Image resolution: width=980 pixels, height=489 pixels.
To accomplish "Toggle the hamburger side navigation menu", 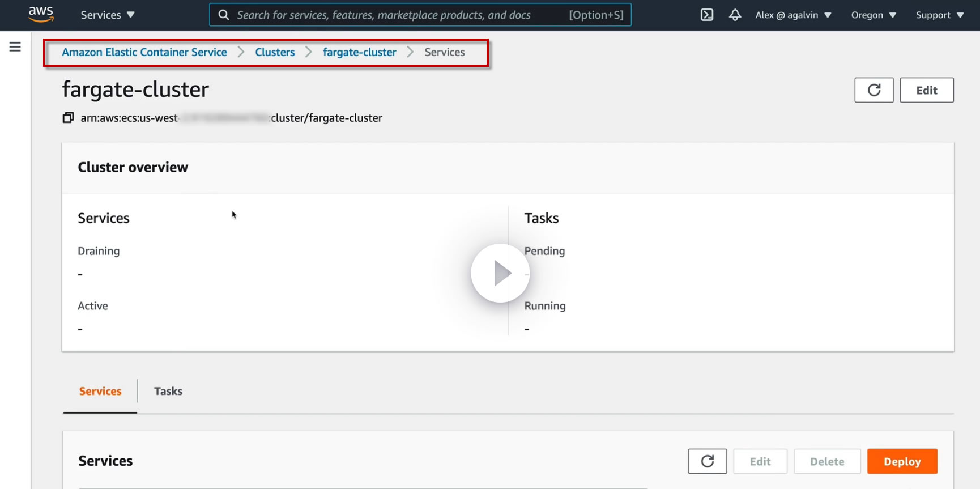I will point(15,47).
